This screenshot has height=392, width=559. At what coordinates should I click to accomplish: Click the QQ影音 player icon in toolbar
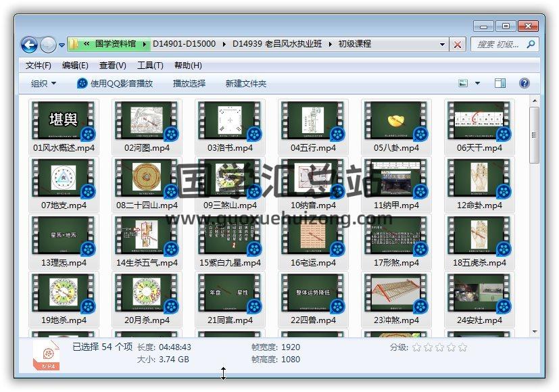coord(82,83)
